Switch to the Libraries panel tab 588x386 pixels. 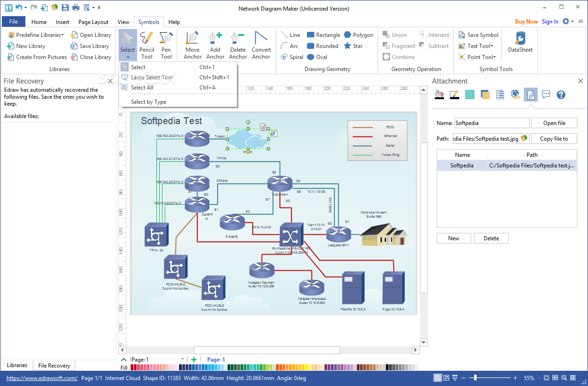pos(17,365)
